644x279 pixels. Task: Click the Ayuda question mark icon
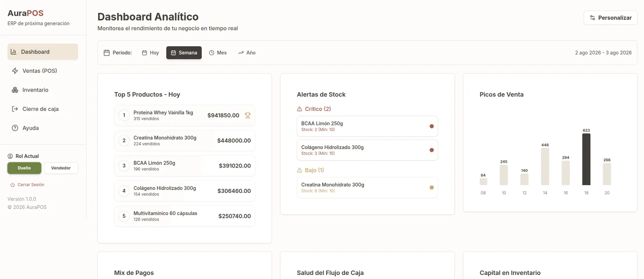[x=15, y=128]
